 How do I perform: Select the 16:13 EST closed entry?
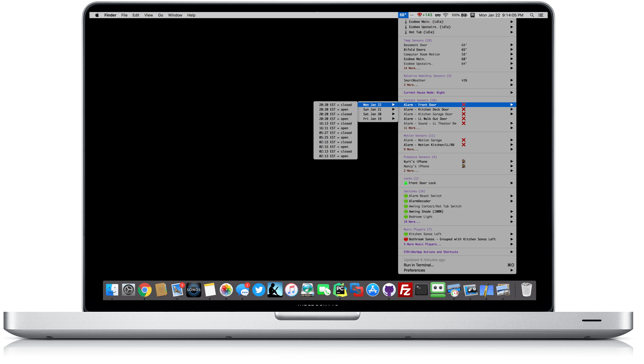click(335, 123)
